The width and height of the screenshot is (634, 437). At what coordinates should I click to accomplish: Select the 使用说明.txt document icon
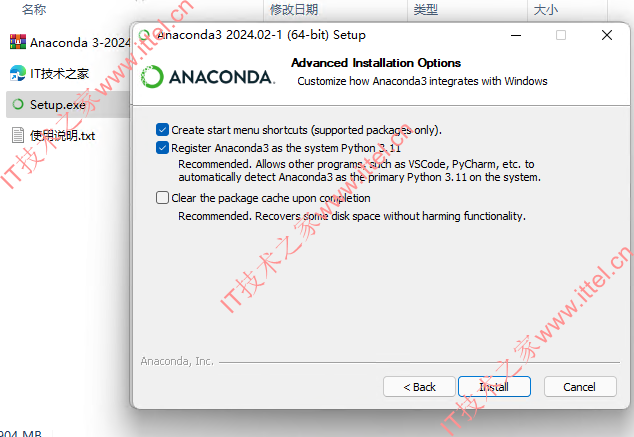(18, 135)
